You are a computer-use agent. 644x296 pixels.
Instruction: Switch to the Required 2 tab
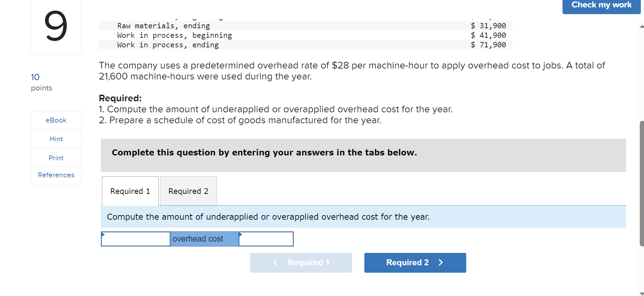[x=188, y=191]
